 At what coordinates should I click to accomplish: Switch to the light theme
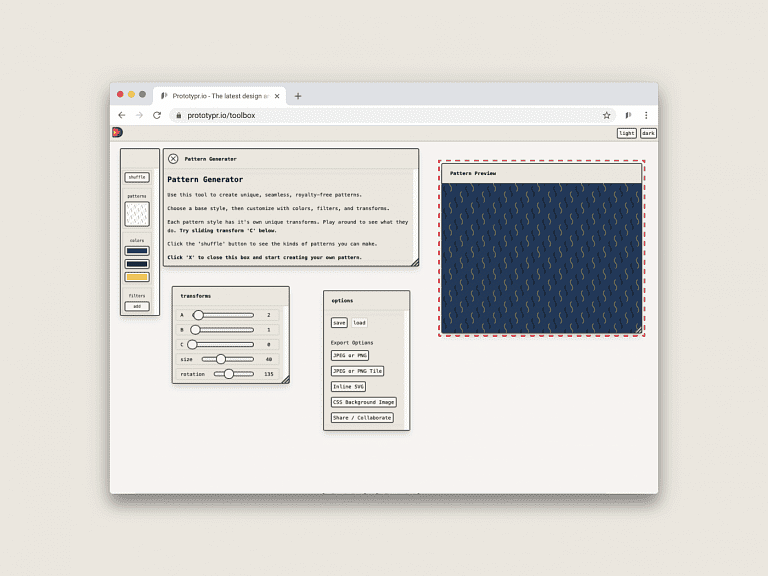[627, 133]
